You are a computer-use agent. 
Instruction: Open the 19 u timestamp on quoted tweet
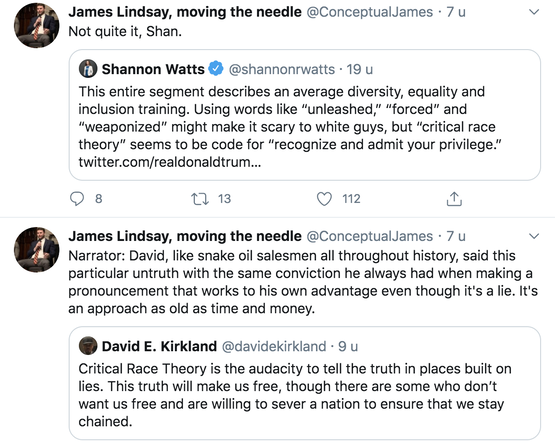pyautogui.click(x=360, y=69)
